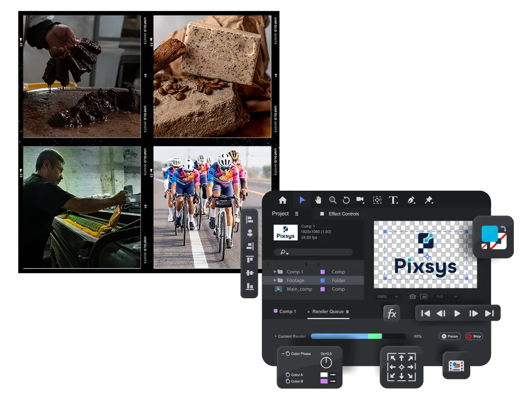Switch to the Render Queue tab

[x=327, y=312]
